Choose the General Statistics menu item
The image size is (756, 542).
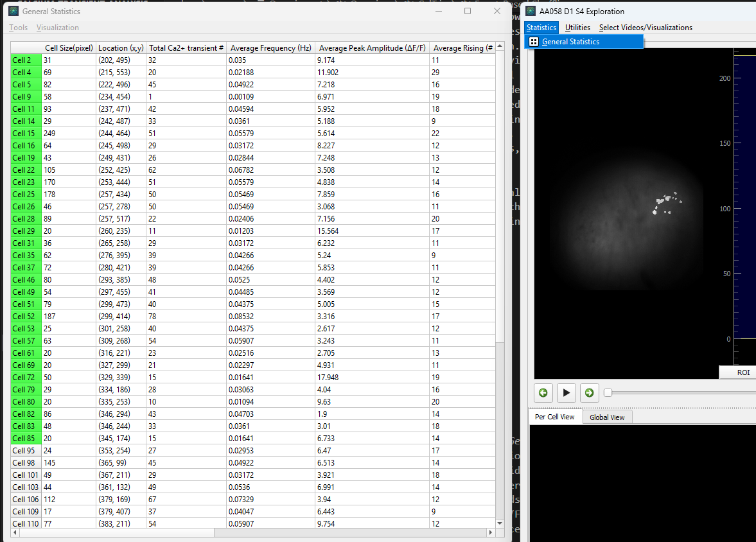(x=584, y=42)
